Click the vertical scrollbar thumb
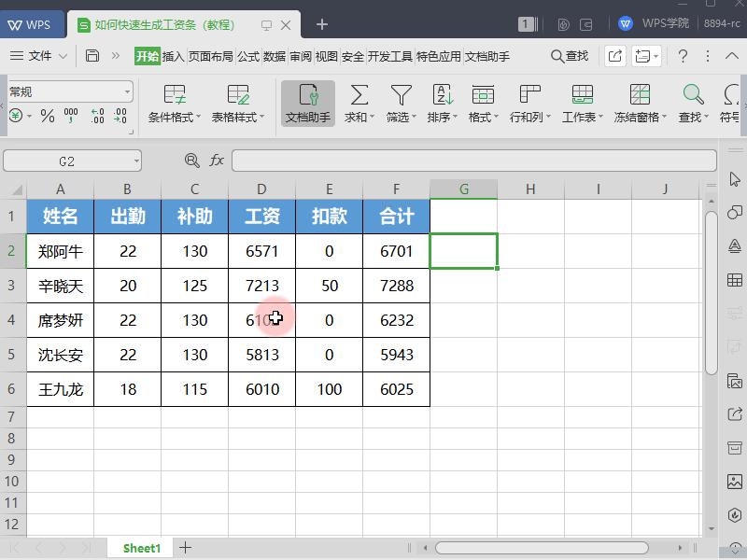This screenshot has height=560, width=747. pos(712,293)
